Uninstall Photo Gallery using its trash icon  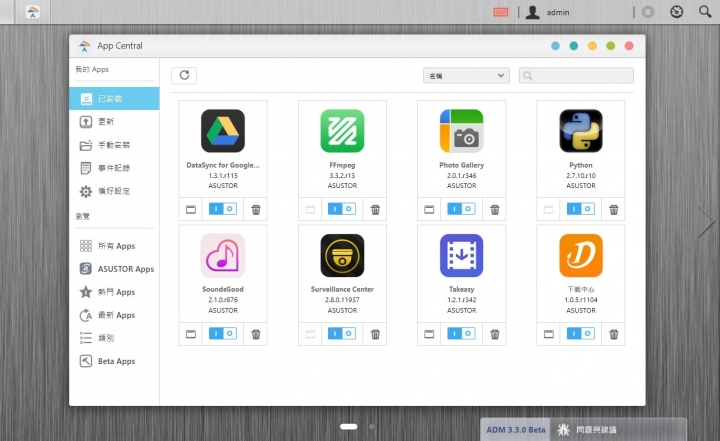[495, 209]
